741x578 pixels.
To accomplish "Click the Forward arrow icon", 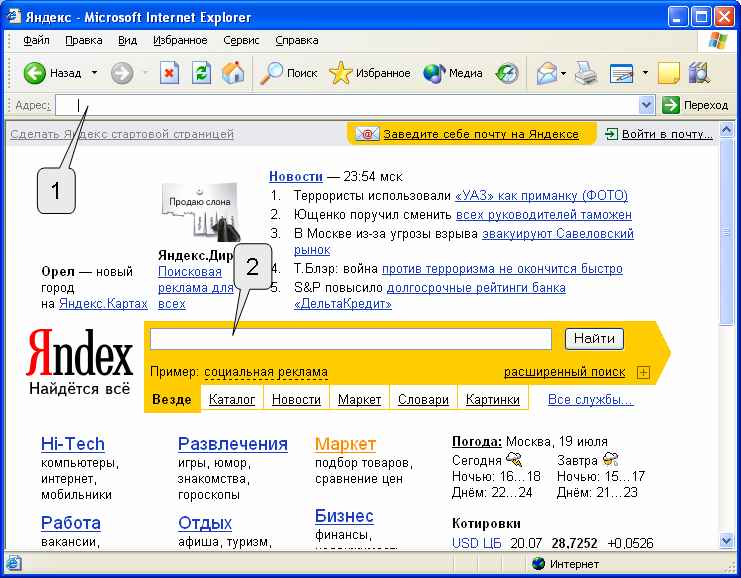I will point(122,73).
